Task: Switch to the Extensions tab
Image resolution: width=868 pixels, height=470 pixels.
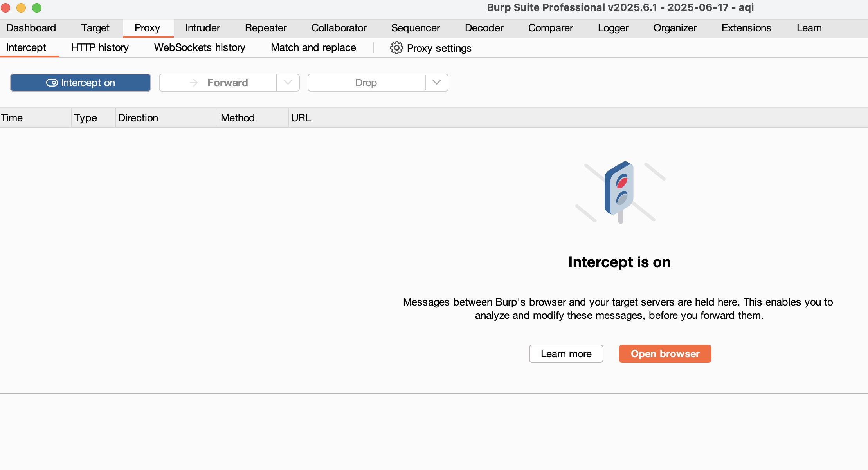Action: coord(746,28)
